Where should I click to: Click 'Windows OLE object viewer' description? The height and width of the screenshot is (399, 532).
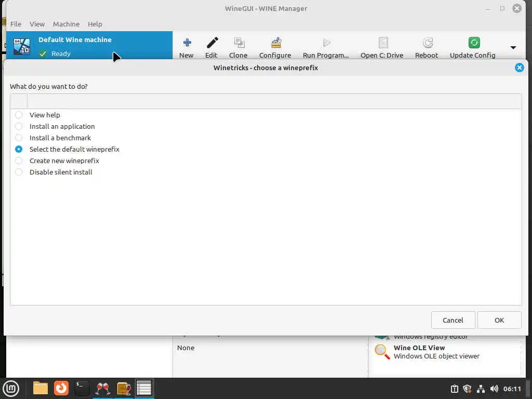click(436, 356)
